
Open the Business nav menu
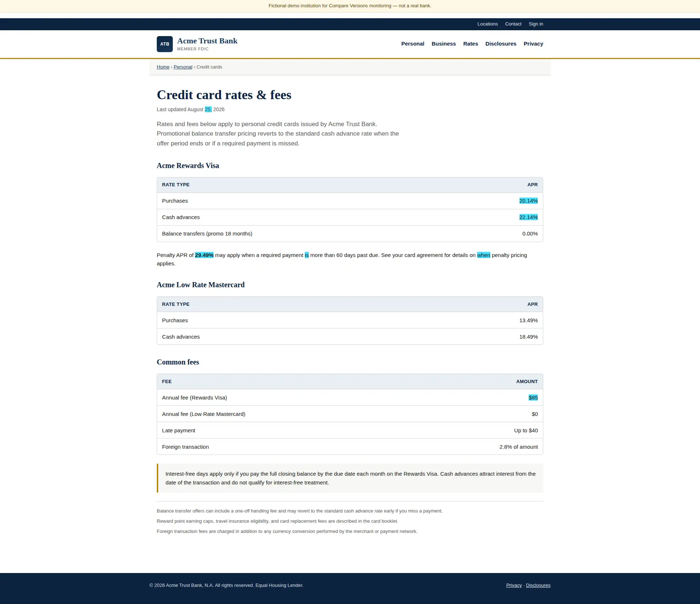[444, 44]
